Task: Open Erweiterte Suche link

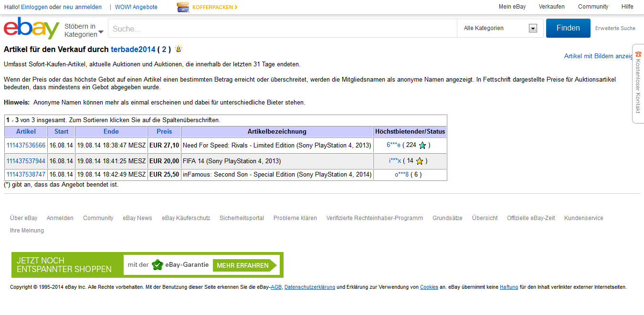Action: [x=615, y=28]
